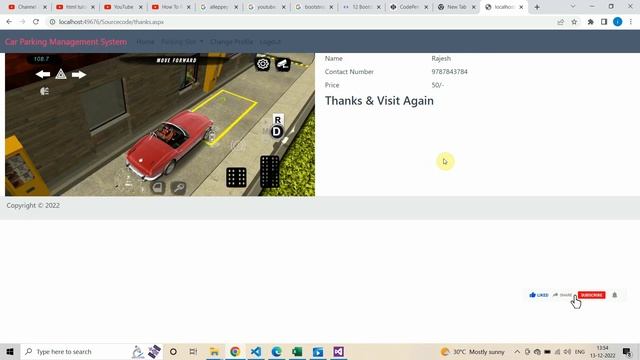Screen dimensions: 640x360
Task: Click the Copyright © 2022 footer text
Action: click(33, 205)
